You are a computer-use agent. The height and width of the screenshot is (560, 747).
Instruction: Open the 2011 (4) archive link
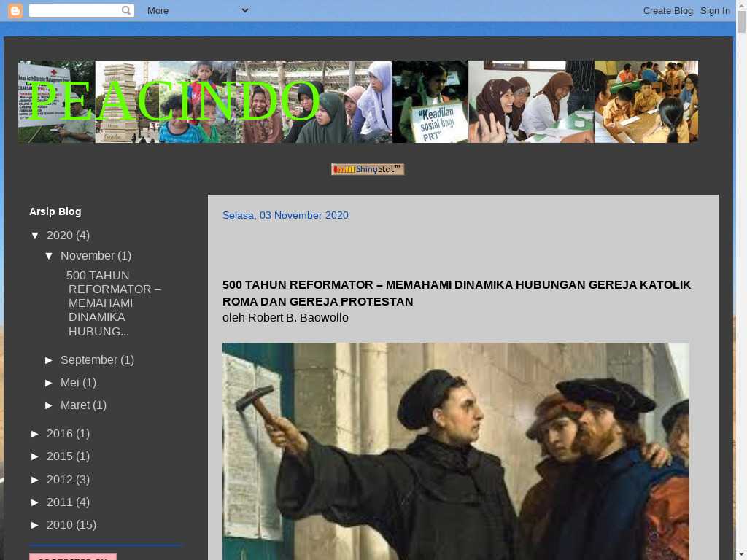[60, 502]
